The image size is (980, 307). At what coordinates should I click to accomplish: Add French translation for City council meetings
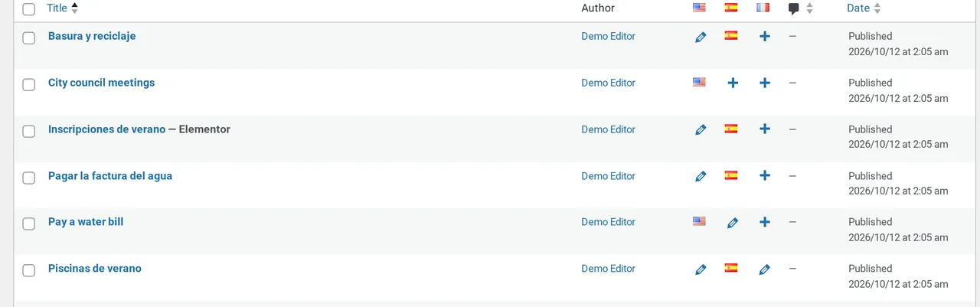(x=764, y=83)
